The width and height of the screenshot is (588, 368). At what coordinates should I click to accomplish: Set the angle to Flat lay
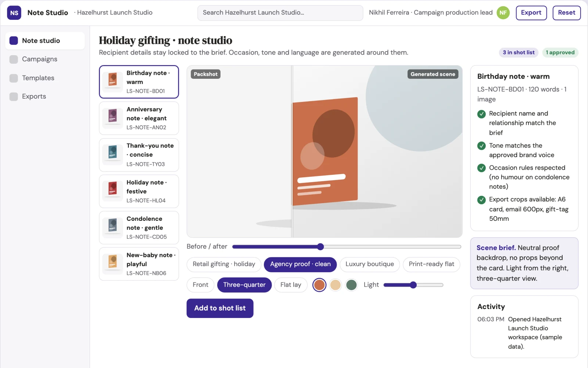tap(291, 285)
